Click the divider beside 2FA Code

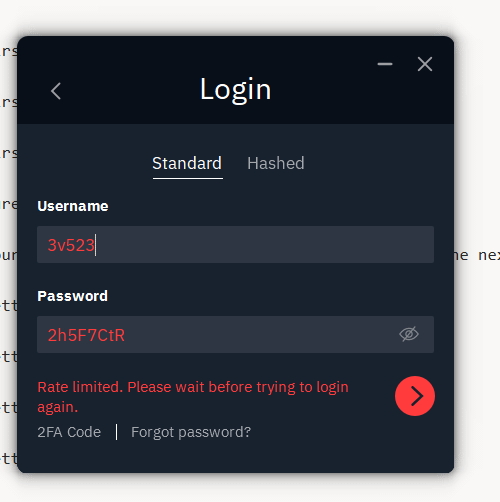pos(116,432)
